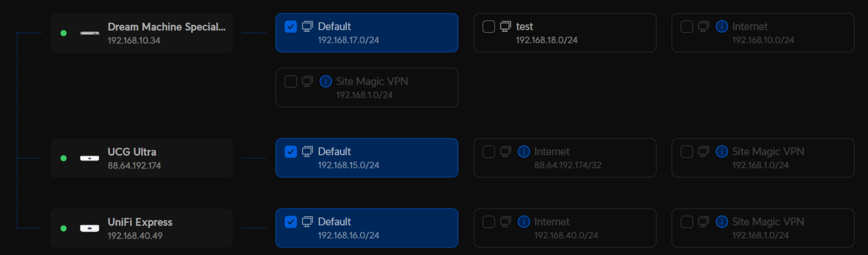868x255 pixels.
Task: Select the UCG Ultra device label
Action: coord(132,152)
